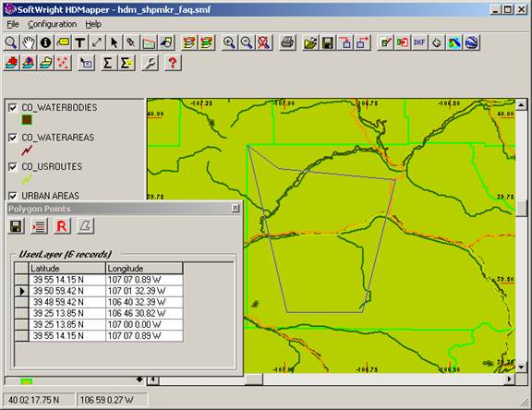This screenshot has height=410, width=532.
Task: Select latitude cell 39 50 59.42 N
Action: tap(67, 291)
